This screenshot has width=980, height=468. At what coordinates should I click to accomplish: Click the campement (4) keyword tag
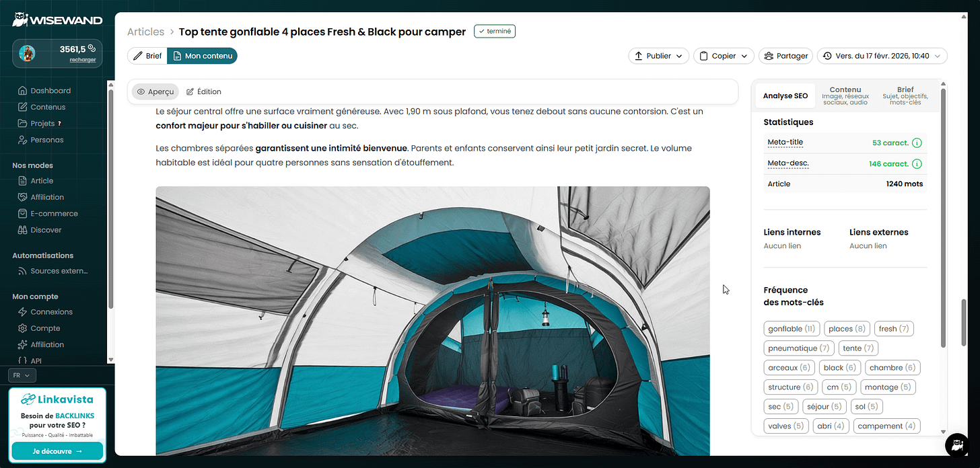click(x=886, y=426)
